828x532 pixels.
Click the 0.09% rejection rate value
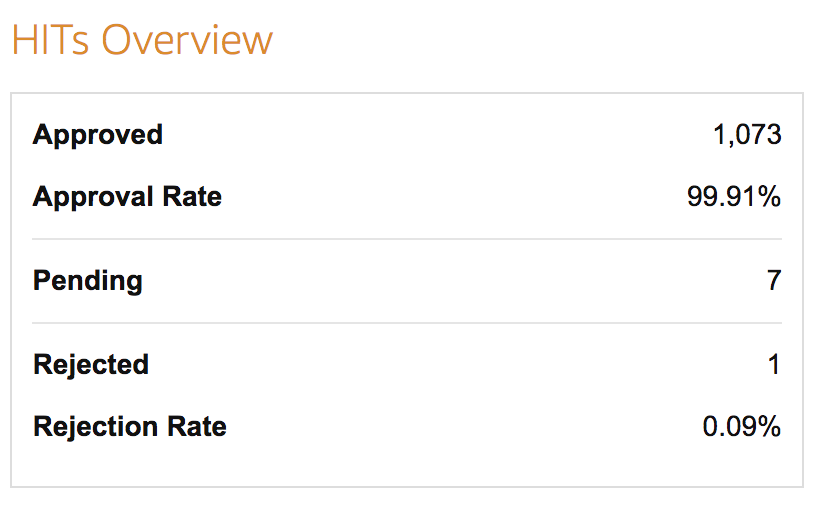[741, 426]
